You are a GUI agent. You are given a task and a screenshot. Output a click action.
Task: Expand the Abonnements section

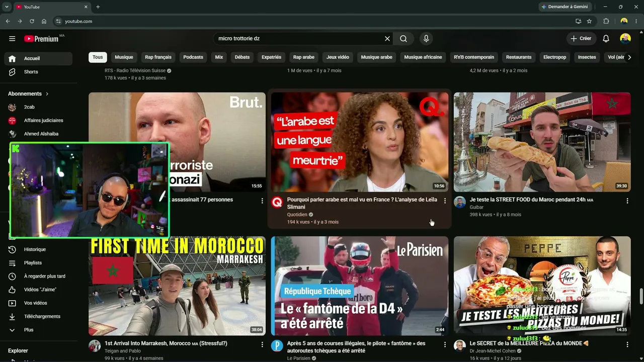point(29,94)
